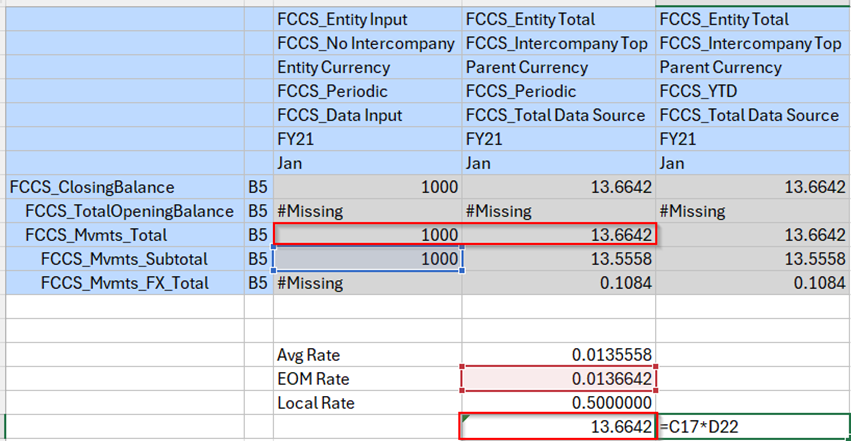Image resolution: width=851 pixels, height=441 pixels.
Task: Click the 0.0135558 Avg Rate value
Action: point(558,355)
